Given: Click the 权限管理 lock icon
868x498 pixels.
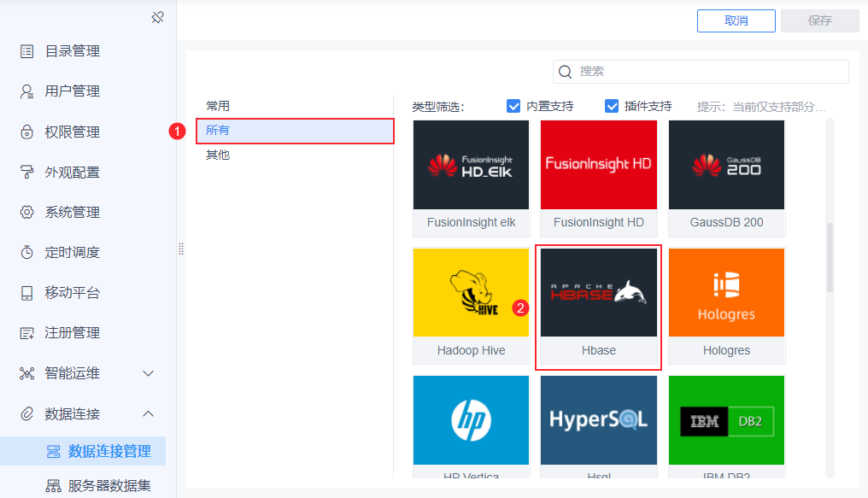Looking at the screenshot, I should point(26,132).
